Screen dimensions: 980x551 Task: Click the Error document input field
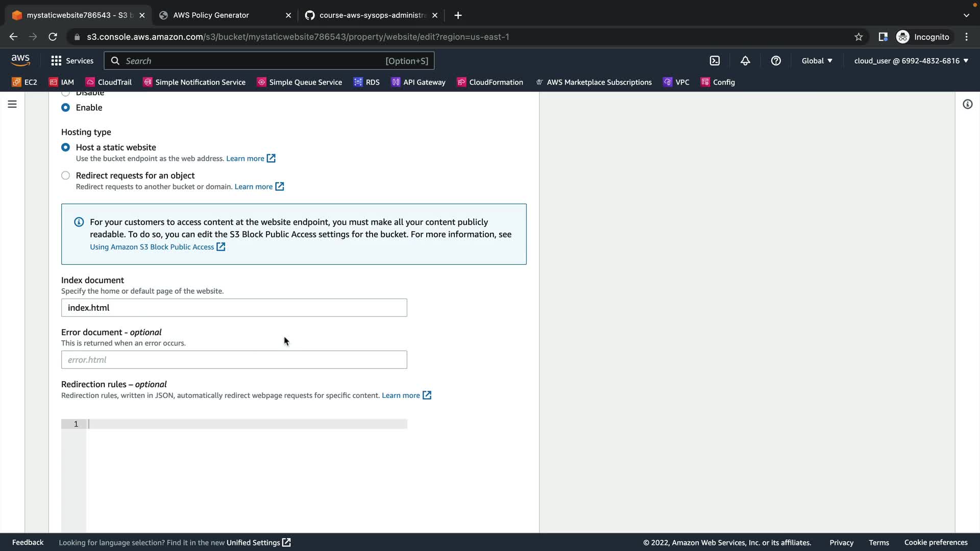234,360
